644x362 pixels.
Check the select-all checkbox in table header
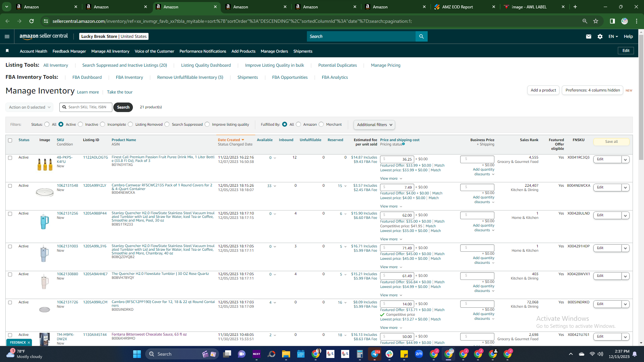pos(10,140)
